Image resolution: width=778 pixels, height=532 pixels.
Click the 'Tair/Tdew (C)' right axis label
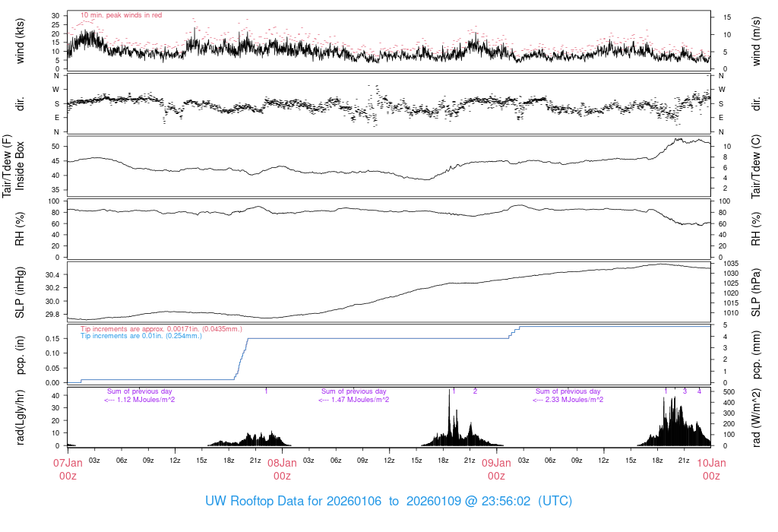pyautogui.click(x=756, y=166)
